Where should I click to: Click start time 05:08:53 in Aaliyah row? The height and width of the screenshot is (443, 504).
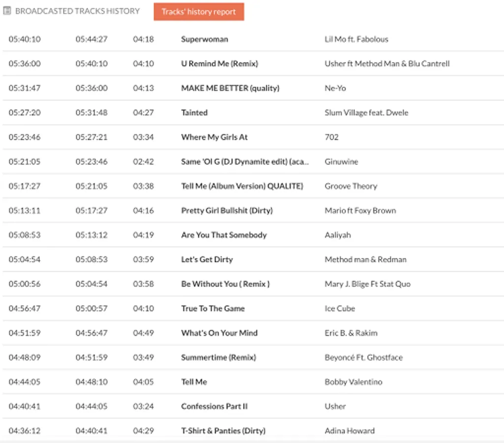pos(25,235)
